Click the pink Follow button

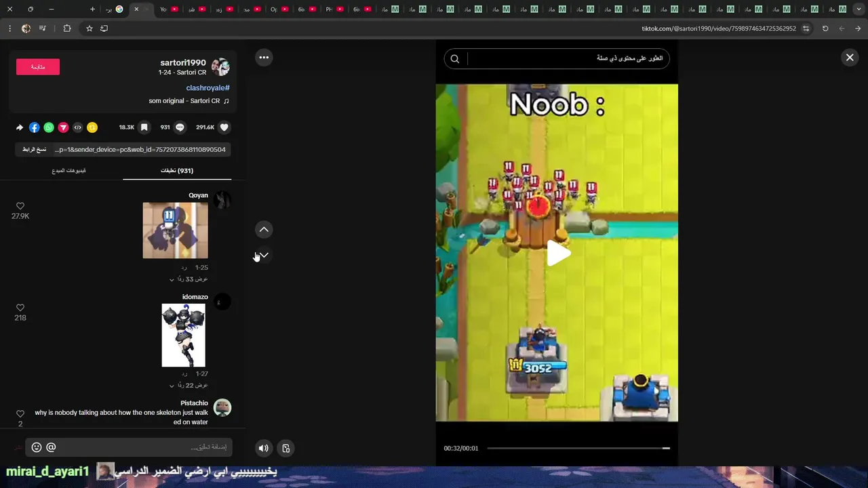tap(38, 67)
